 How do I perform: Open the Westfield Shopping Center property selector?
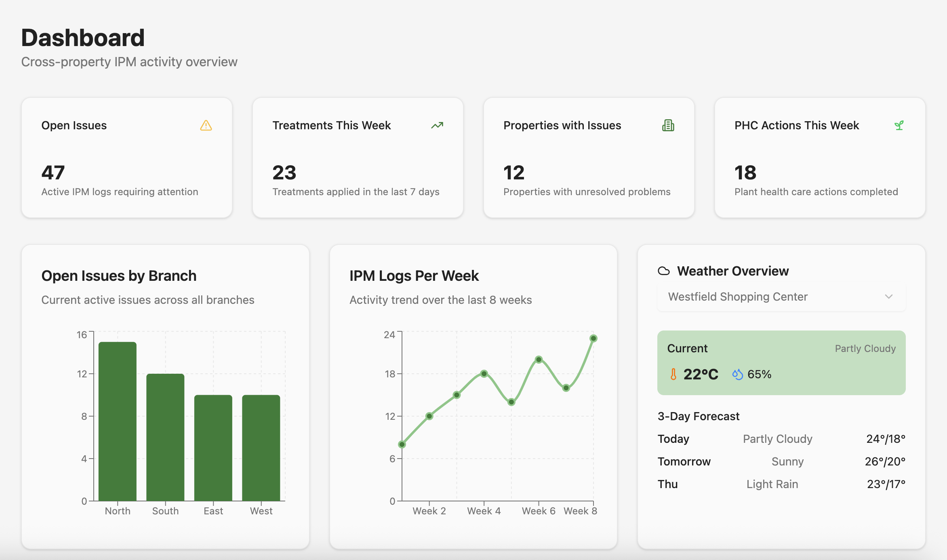[x=781, y=297]
